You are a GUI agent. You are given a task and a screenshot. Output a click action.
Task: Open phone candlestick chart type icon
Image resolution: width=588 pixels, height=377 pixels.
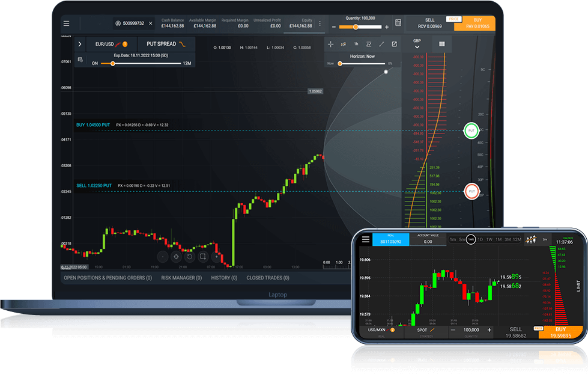pyautogui.click(x=531, y=239)
